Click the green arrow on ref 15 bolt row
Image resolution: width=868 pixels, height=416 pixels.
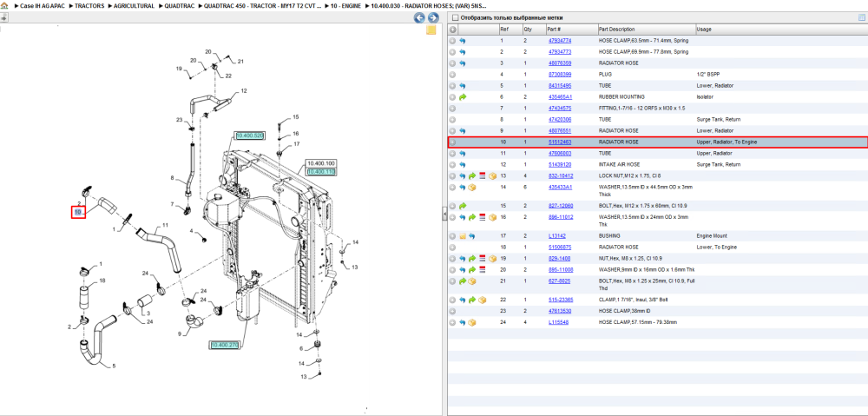pyautogui.click(x=463, y=206)
